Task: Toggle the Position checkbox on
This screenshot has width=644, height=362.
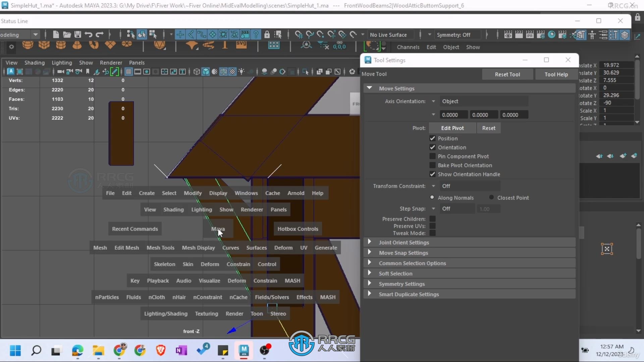Action: pos(433,138)
